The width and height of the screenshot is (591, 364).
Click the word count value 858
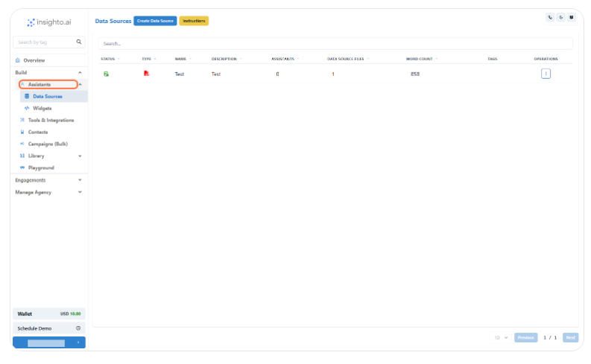(415, 74)
